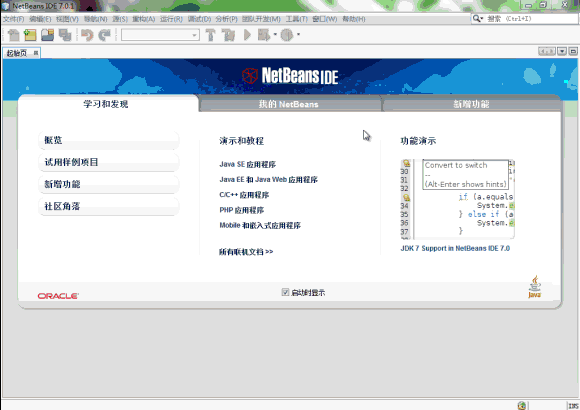Click the Save All toolbar icon
The image size is (580, 410).
pos(65,35)
